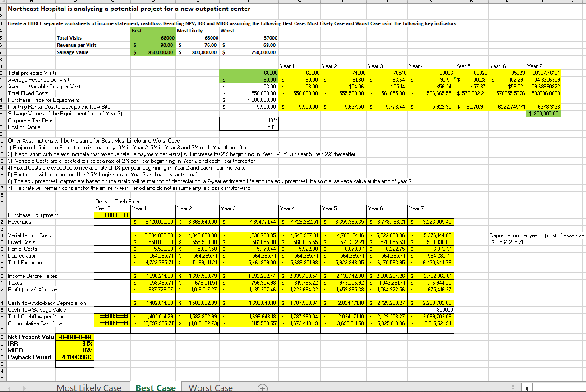This screenshot has height=392, width=586.
Task: Select the green 'Best' header cell
Action: [152, 31]
